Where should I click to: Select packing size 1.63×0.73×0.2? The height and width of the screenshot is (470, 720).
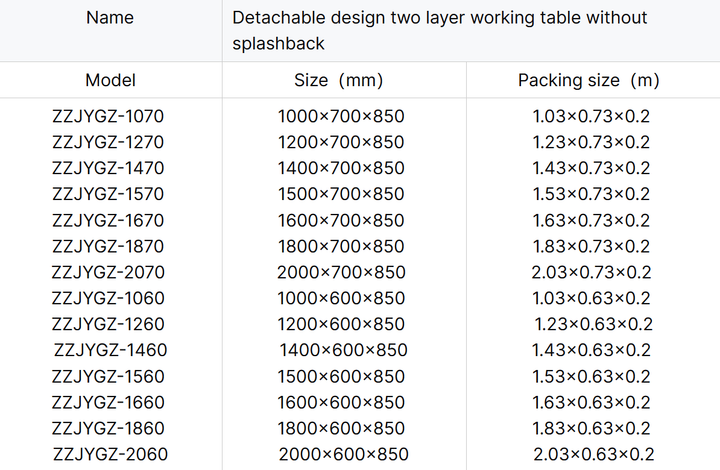point(591,220)
